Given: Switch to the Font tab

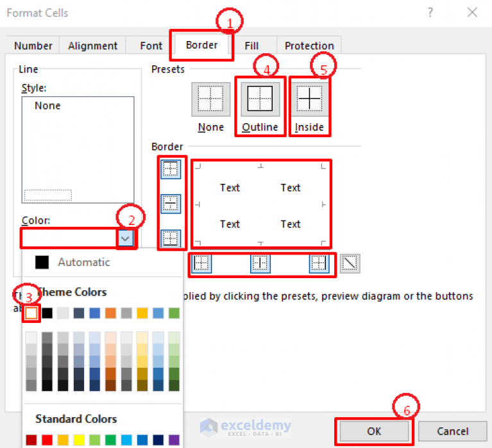Looking at the screenshot, I should [151, 46].
